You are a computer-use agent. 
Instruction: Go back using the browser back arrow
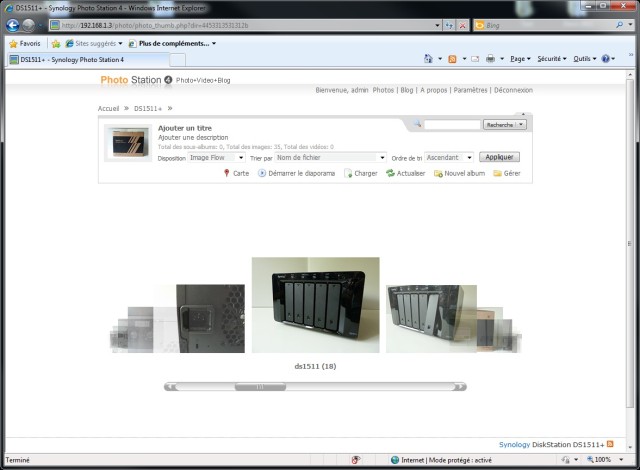point(13,25)
